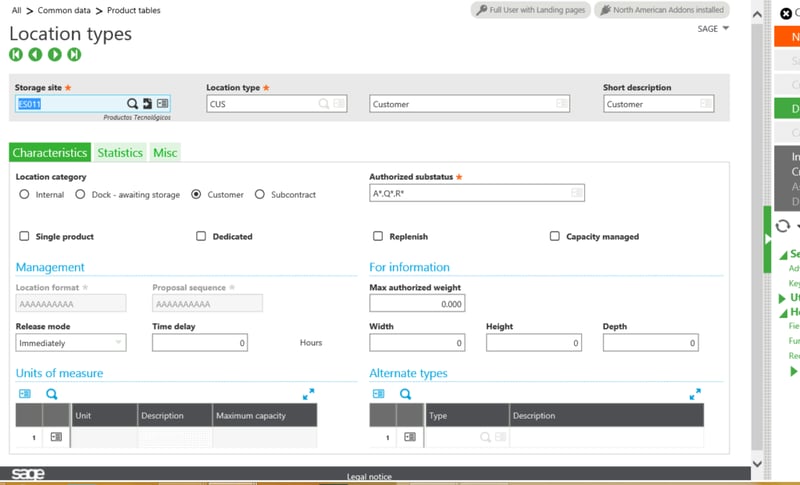Click the Legal notice link
The width and height of the screenshot is (800, 485).
point(369,477)
